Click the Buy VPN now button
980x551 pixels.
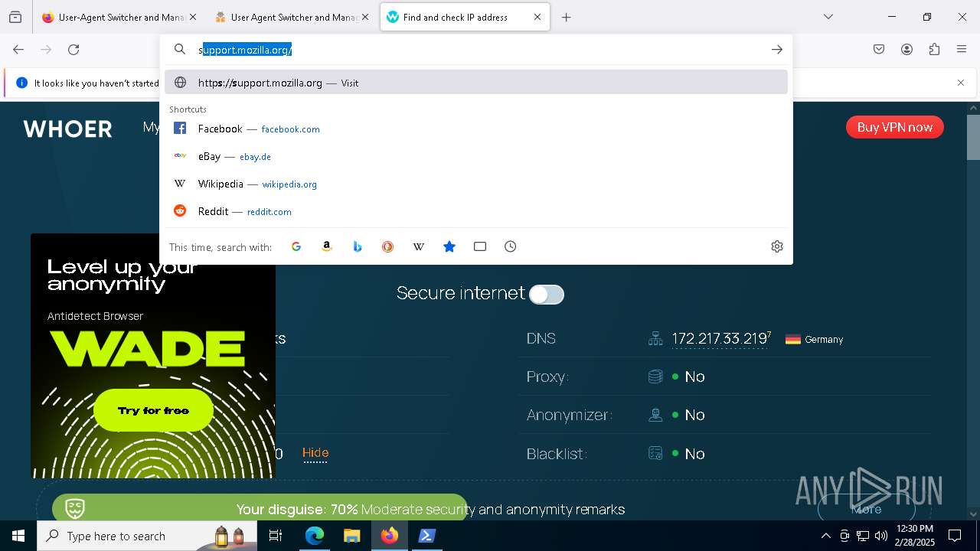click(x=894, y=127)
